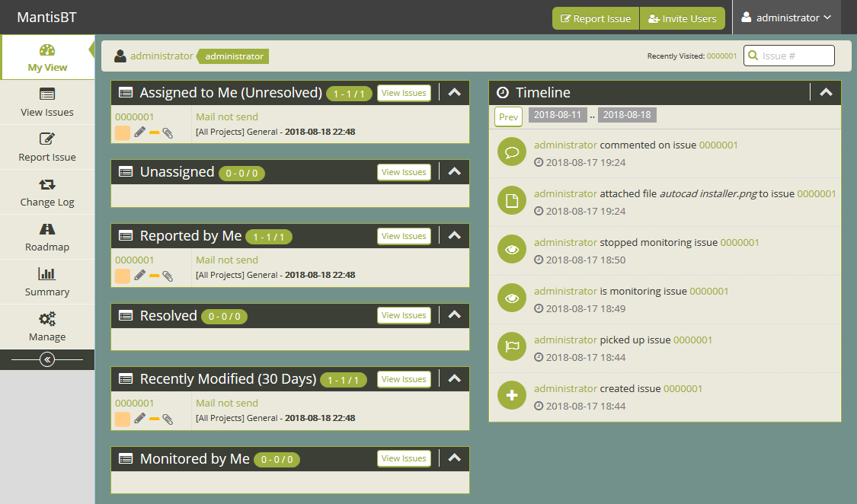Image resolution: width=857 pixels, height=504 pixels.
Task: Edit issue via pencil in Reported by Me
Action: tap(140, 275)
